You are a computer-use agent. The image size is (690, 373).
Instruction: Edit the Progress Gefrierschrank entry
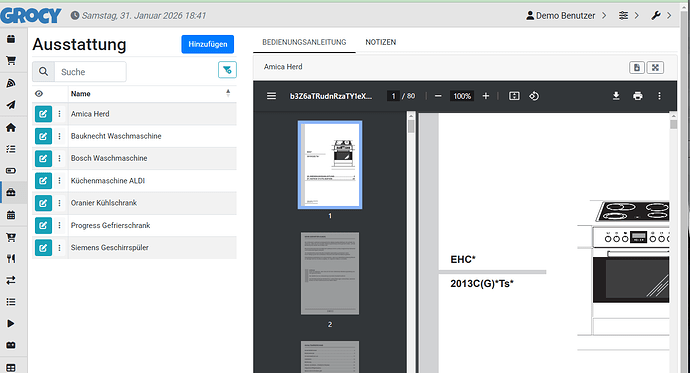(x=43, y=225)
